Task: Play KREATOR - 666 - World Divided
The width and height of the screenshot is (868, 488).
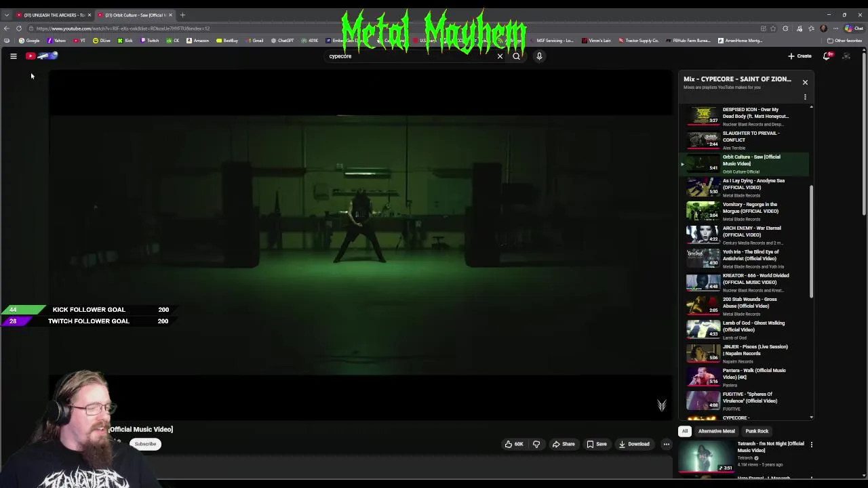Action: pyautogui.click(x=745, y=282)
